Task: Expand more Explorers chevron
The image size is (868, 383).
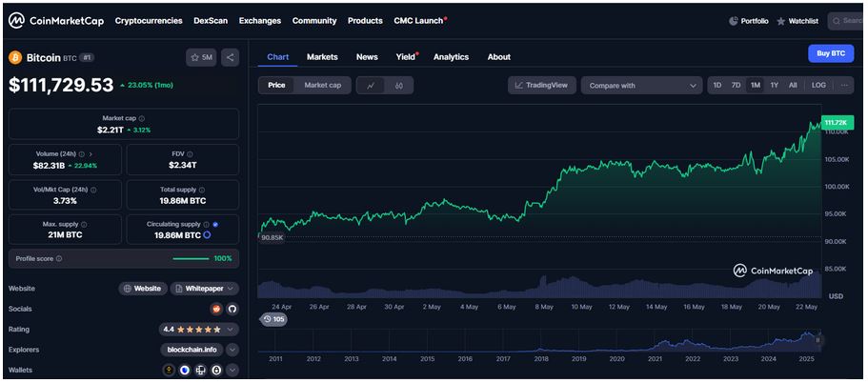Action: pyautogui.click(x=232, y=350)
